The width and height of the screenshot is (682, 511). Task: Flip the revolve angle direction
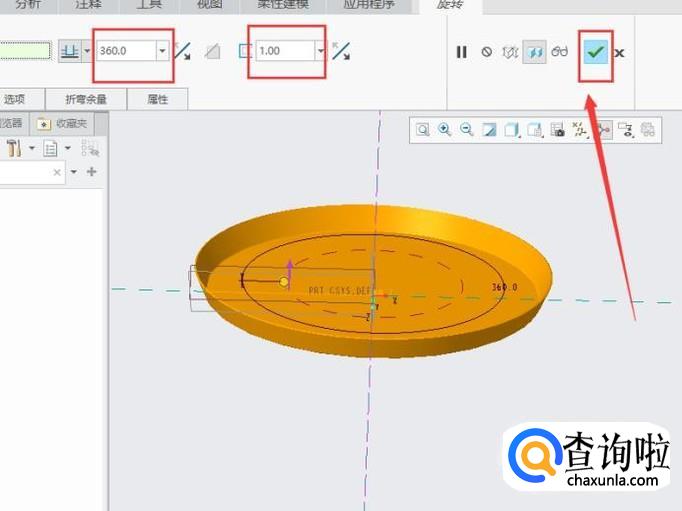[182, 51]
